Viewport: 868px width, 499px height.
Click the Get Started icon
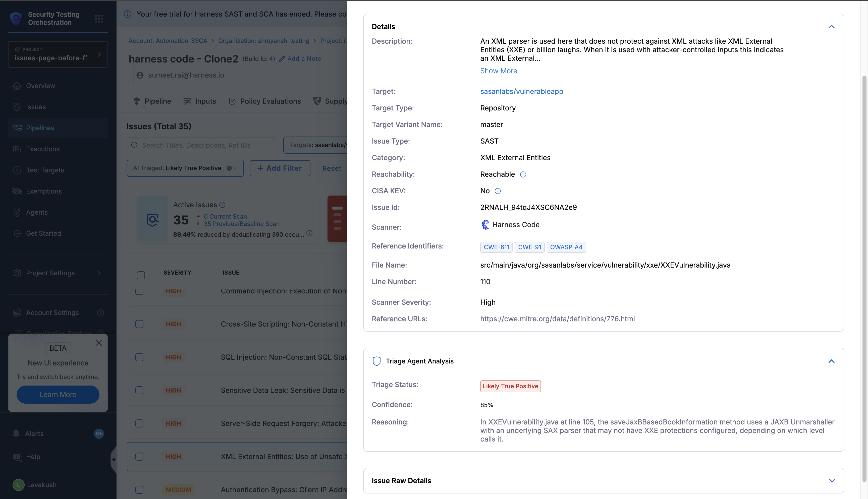pos(17,233)
